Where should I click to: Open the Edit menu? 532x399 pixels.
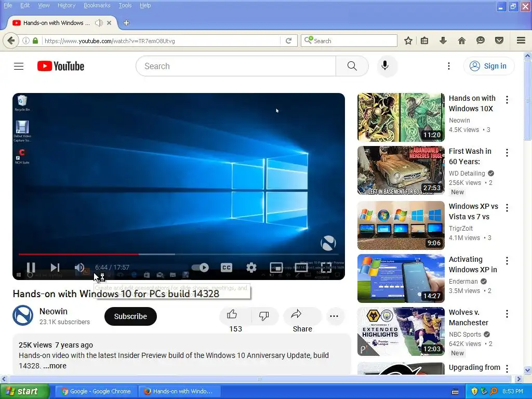(x=25, y=5)
